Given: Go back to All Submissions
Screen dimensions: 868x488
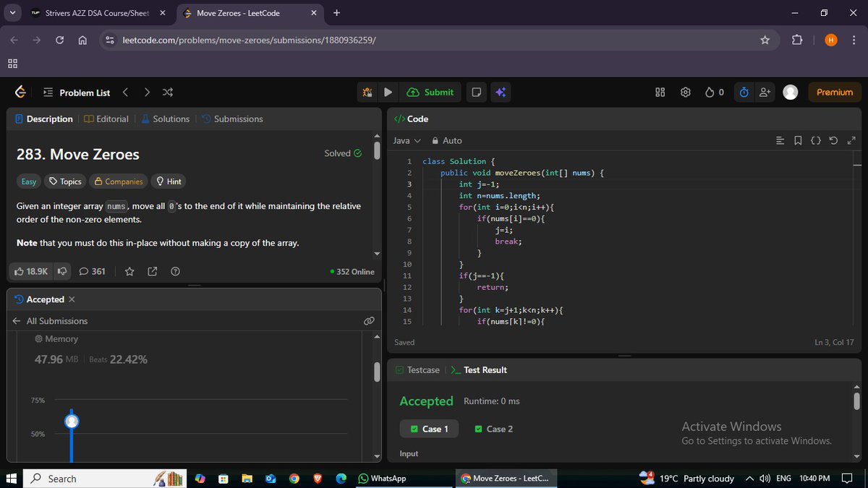Looking at the screenshot, I should 50,320.
